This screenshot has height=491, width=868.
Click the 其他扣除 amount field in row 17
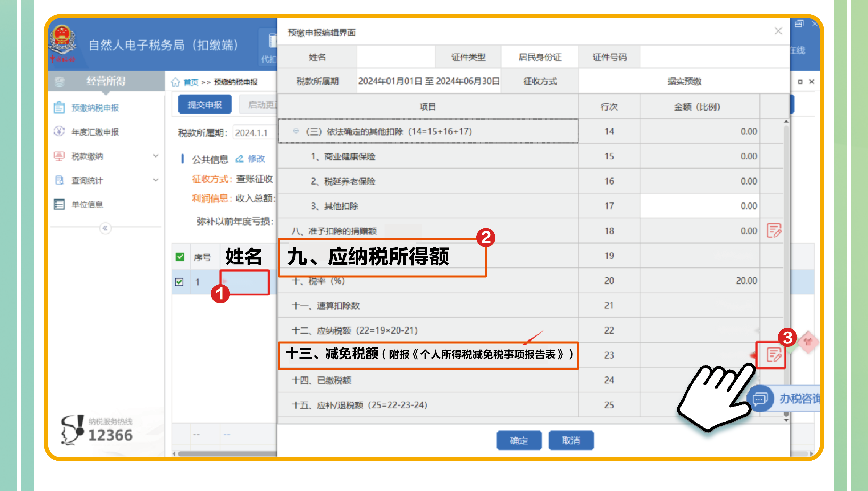(x=699, y=206)
